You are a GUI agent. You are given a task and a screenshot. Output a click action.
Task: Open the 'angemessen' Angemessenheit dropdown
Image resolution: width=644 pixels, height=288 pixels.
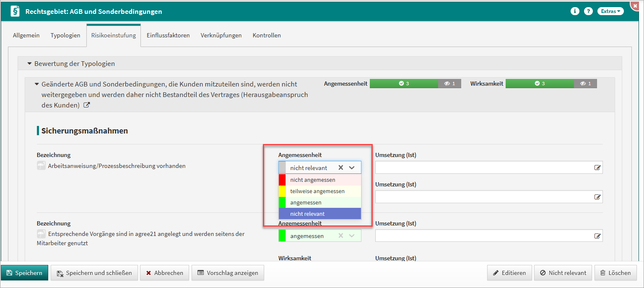[x=352, y=236]
